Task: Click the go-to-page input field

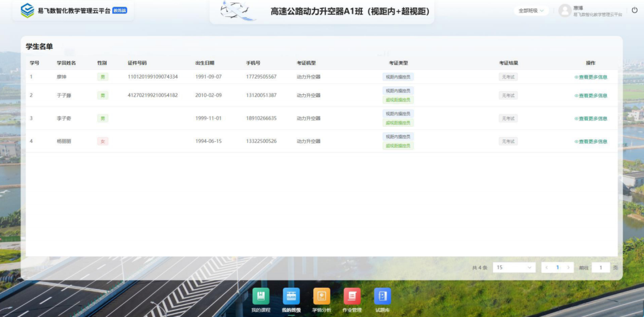Action: pyautogui.click(x=600, y=268)
